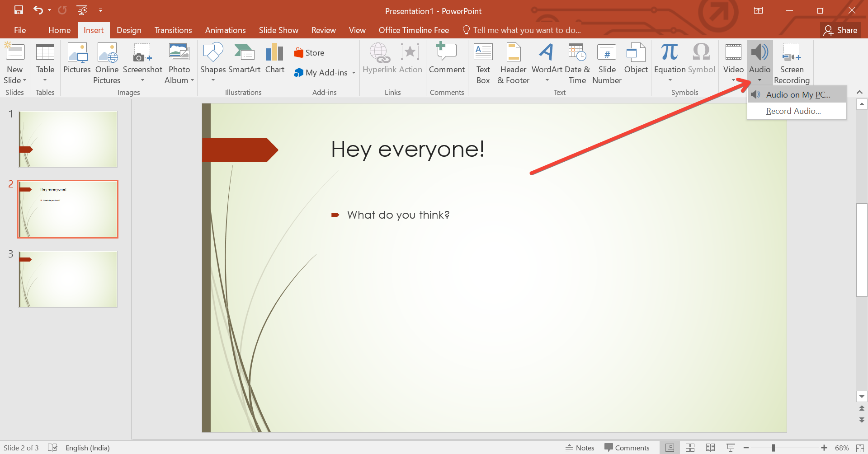868x454 pixels.
Task: Select Record Audio menu entry
Action: coord(793,111)
